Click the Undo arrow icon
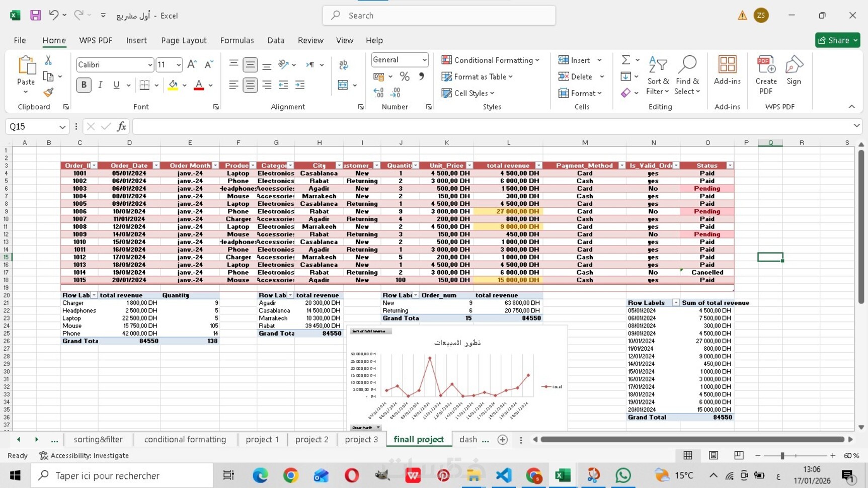Viewport: 868px width, 488px height. pyautogui.click(x=53, y=15)
